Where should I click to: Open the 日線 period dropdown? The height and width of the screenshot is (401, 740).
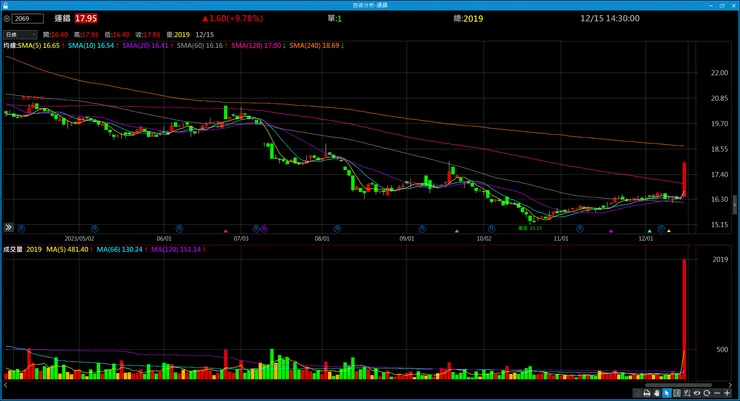(x=20, y=34)
